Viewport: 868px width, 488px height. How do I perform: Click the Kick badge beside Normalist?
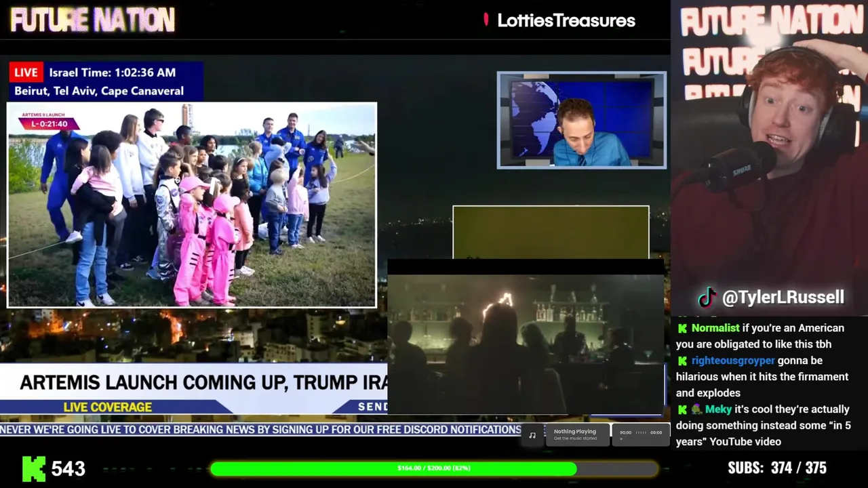(x=682, y=328)
